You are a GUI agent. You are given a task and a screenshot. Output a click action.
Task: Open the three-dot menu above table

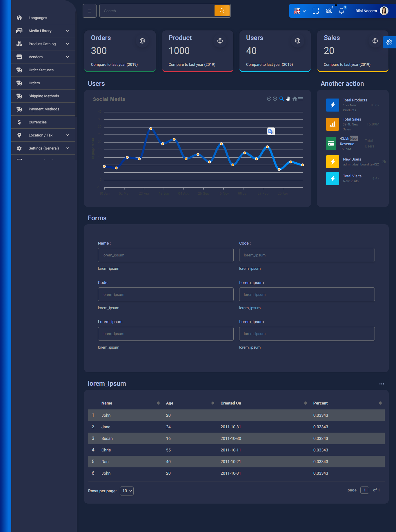pyautogui.click(x=382, y=384)
